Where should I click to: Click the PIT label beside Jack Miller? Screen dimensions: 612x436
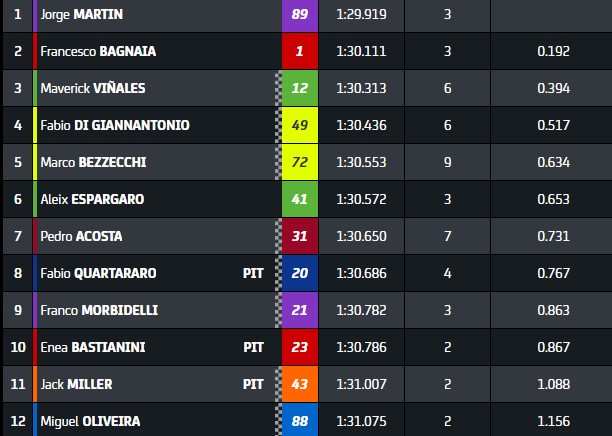click(253, 384)
